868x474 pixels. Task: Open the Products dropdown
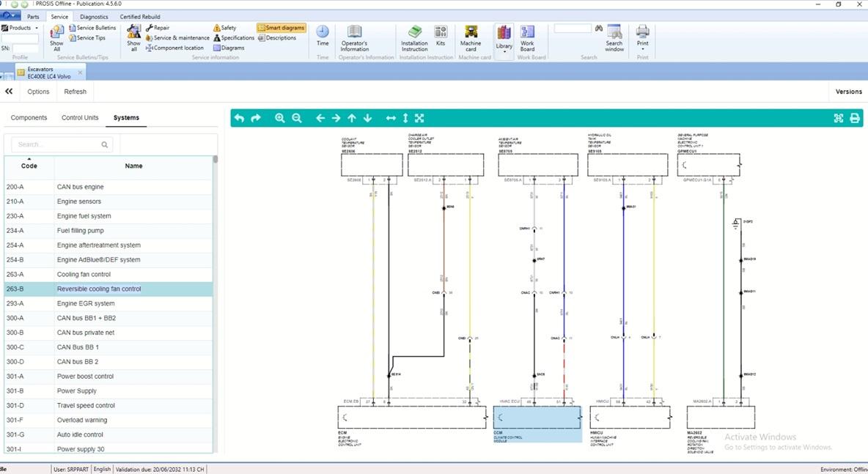click(20, 28)
